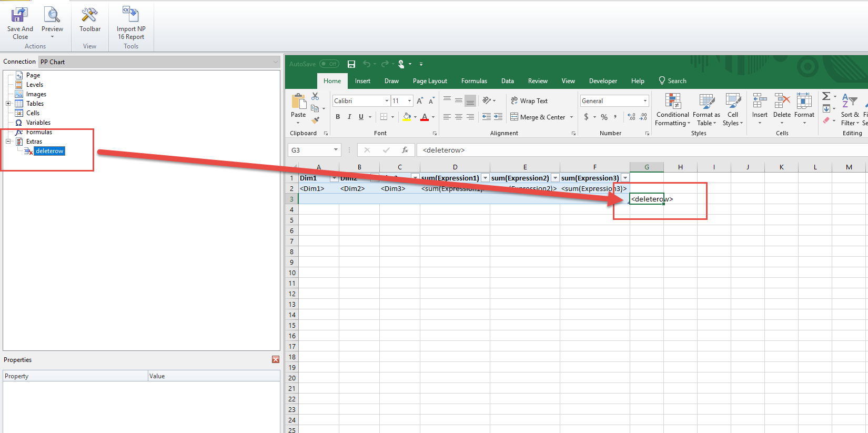
Task: Click Align Right icon
Action: (x=470, y=117)
